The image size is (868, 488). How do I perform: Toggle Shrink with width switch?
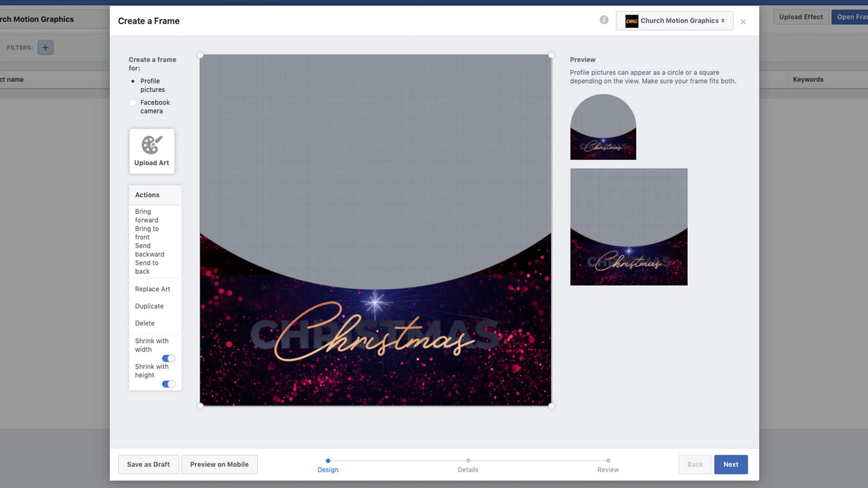(169, 358)
